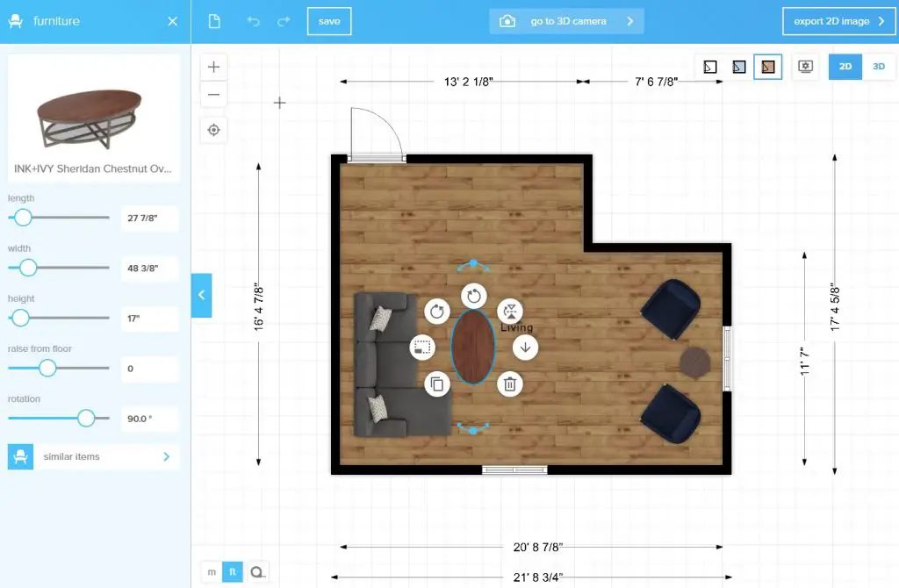Screen dimensions: 899x588
Task: Open similar items for the chestnut table
Action: [93, 456]
